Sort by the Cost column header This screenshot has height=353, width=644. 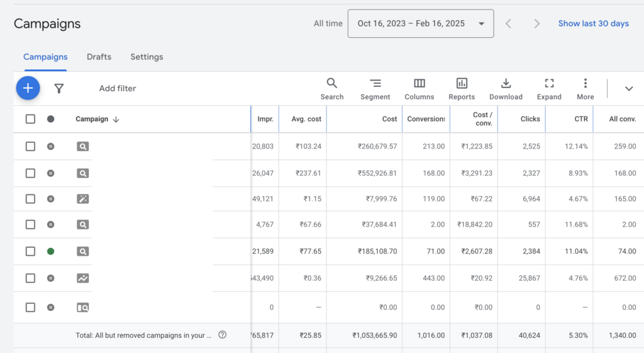pyautogui.click(x=389, y=119)
